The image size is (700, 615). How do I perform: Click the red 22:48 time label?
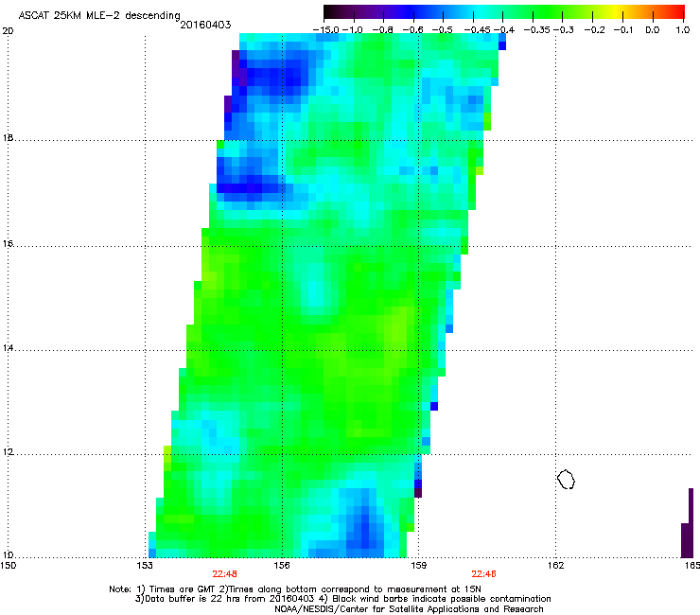pos(224,574)
